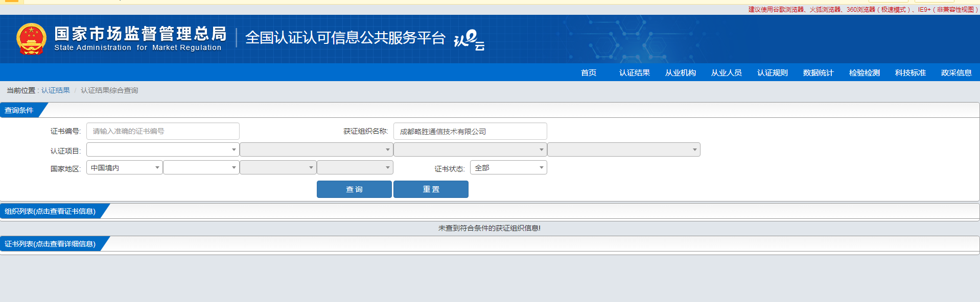This screenshot has height=302, width=980.
Task: Open the 认证规则 menu item
Action: pyautogui.click(x=773, y=73)
